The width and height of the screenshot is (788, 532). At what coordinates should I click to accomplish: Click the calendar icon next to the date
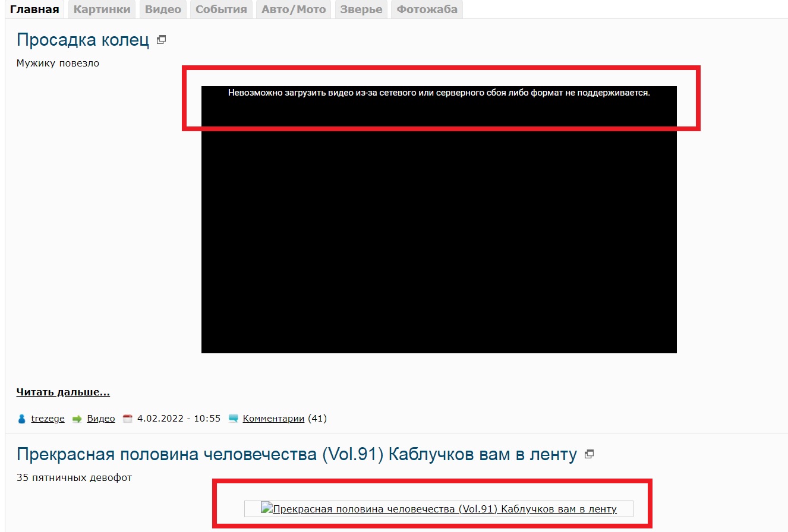point(127,419)
